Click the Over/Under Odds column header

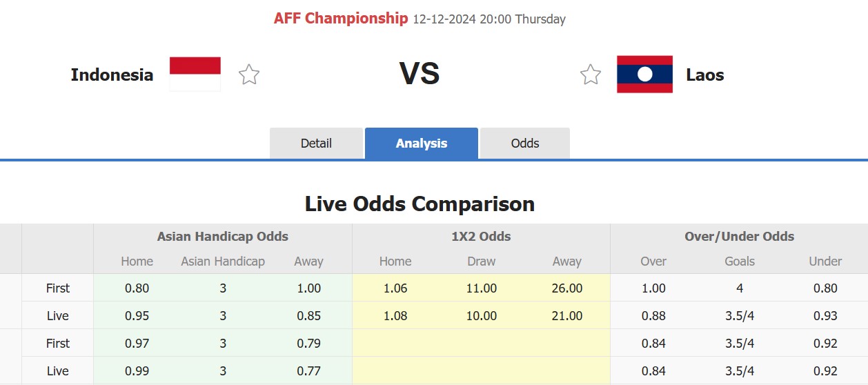pos(739,237)
